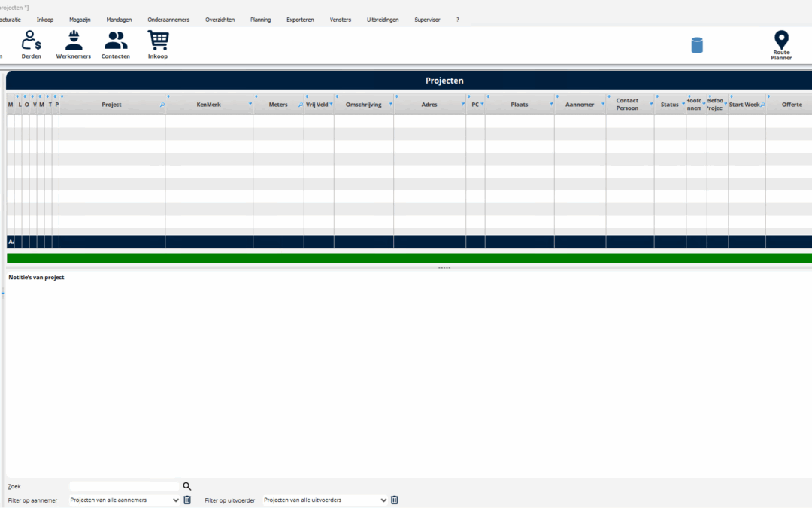Screen dimensions: 812x508
Task: Open the Derden module icon
Action: pyautogui.click(x=31, y=41)
